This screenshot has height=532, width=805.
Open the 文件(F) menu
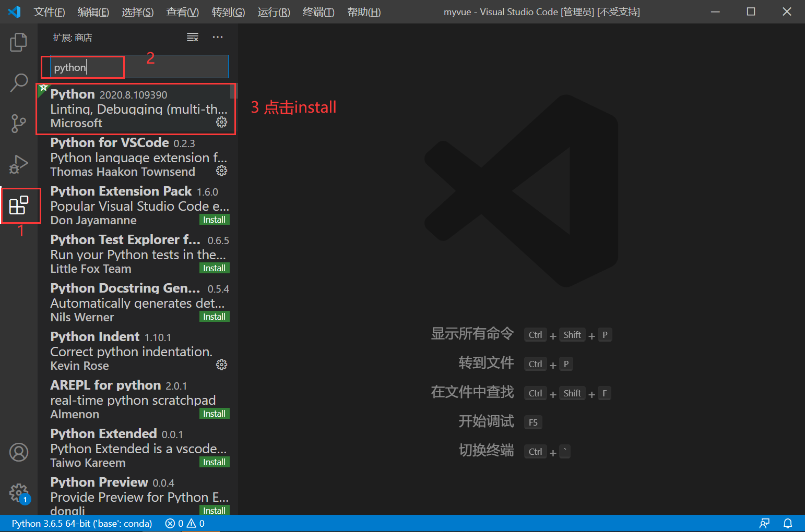click(x=50, y=12)
